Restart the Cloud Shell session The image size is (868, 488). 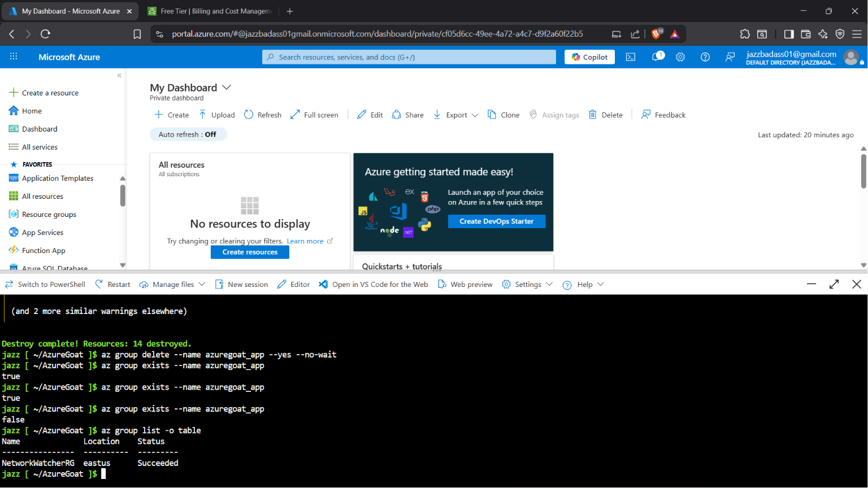tap(112, 284)
